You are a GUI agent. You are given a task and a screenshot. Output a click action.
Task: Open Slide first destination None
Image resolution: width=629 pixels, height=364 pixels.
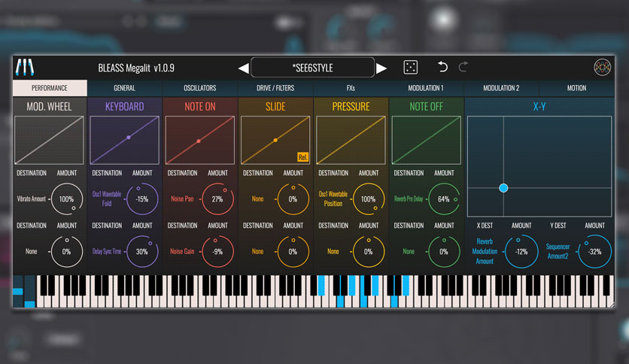(x=257, y=199)
